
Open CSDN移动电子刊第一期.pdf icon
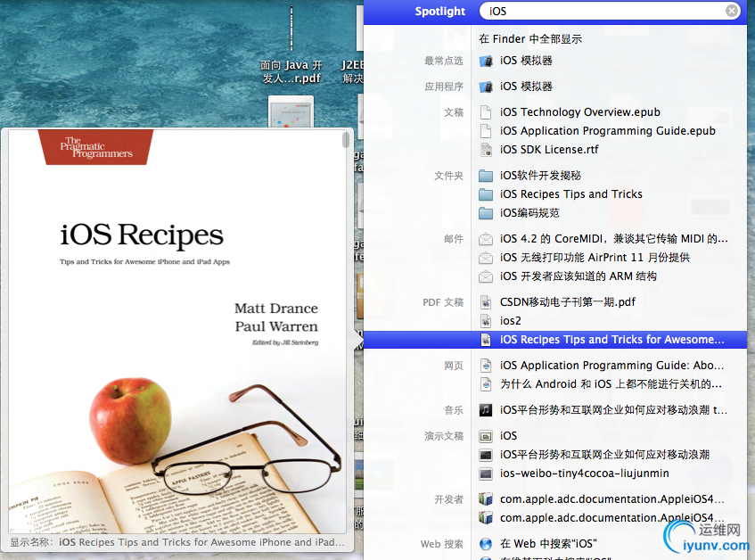click(486, 302)
